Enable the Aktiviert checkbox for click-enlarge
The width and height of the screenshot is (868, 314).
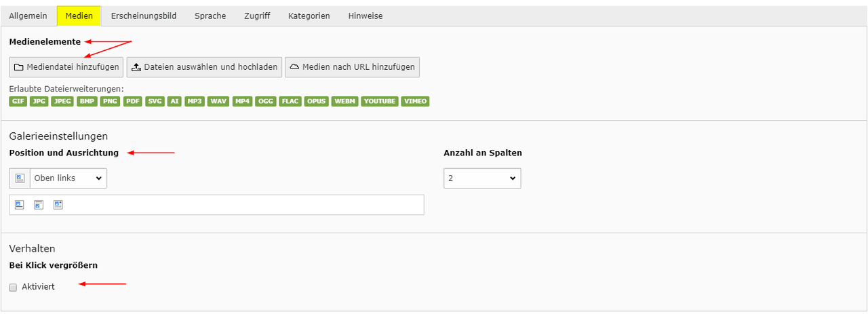point(13,287)
